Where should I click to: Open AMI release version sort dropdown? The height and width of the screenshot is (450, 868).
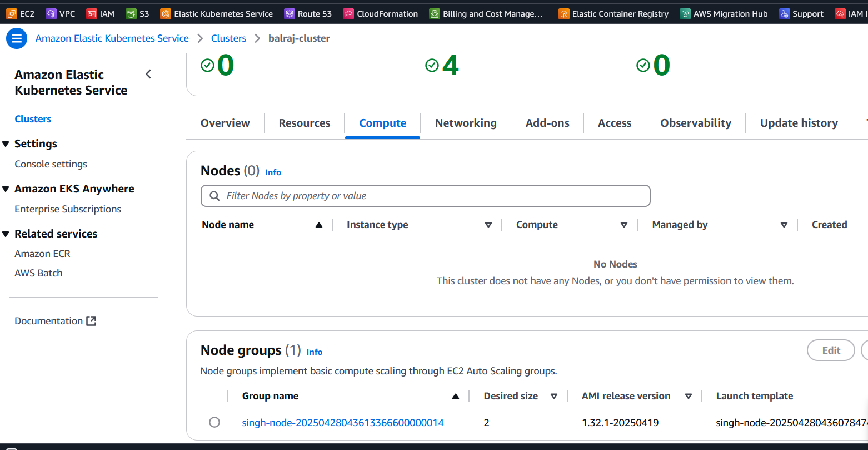click(x=689, y=396)
